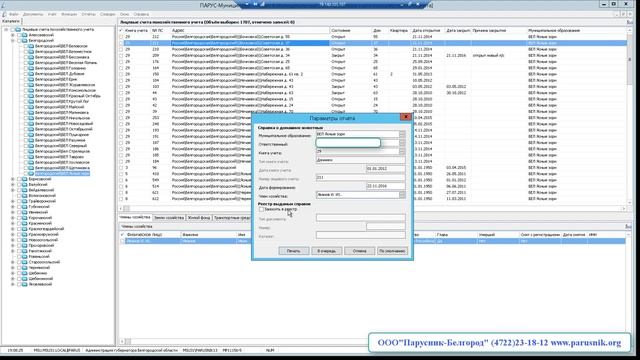
Task: Expand the Чернянский tree node
Action: click(13, 268)
